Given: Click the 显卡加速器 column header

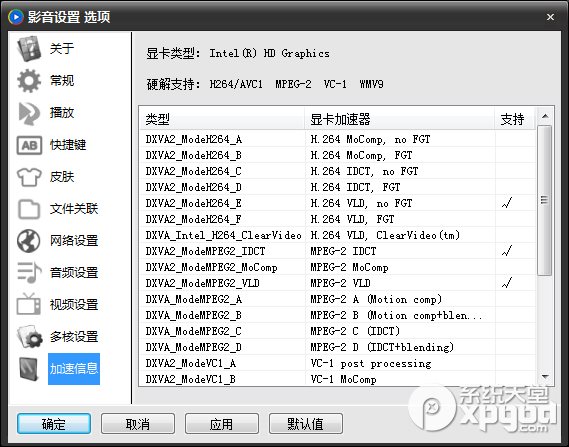Looking at the screenshot, I should (400, 119).
